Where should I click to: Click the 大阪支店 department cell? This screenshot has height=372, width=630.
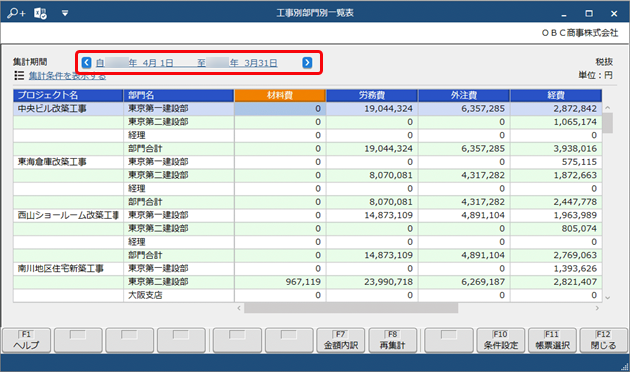coord(179,295)
